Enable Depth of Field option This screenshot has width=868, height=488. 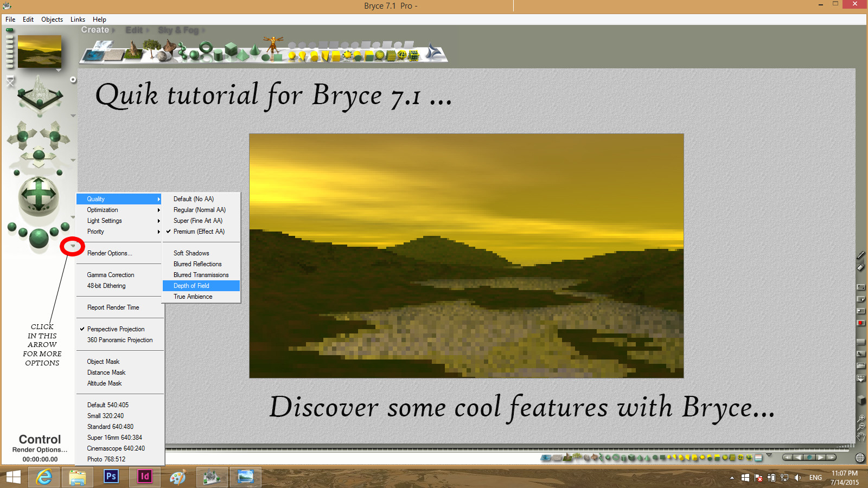[x=201, y=286]
